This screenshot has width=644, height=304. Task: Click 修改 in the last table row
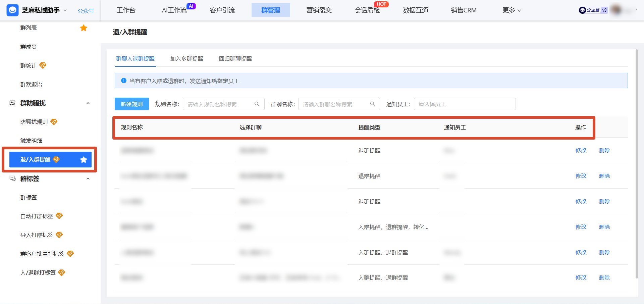581,277
